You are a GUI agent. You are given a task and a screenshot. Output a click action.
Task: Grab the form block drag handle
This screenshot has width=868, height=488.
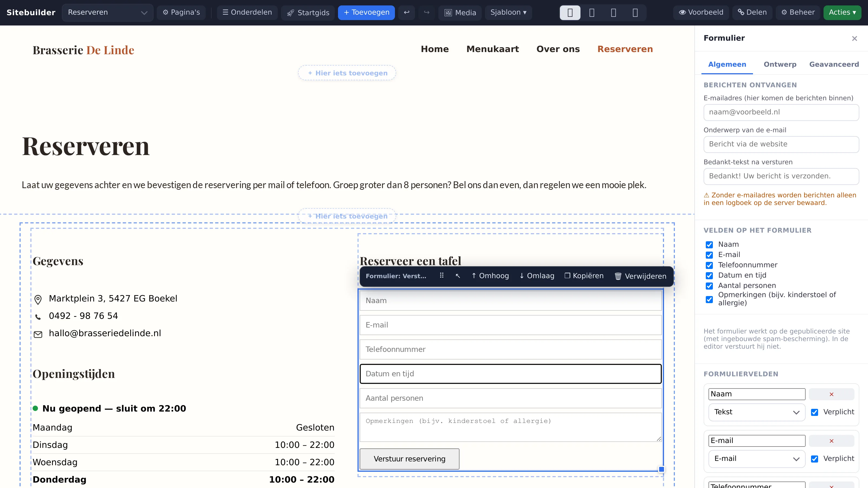pyautogui.click(x=441, y=276)
